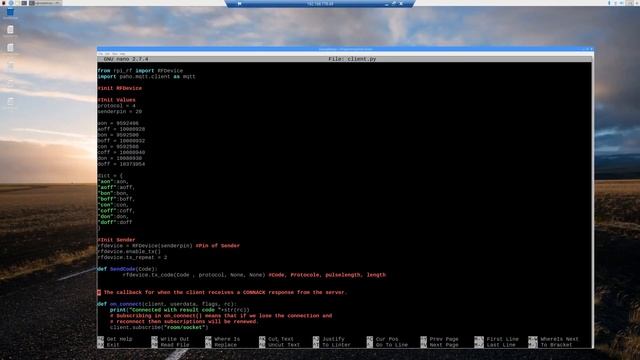The width and height of the screenshot is (640, 360).
Task: Click the 'import paho.mqtt.client as mqtt' line
Action: click(x=147, y=76)
